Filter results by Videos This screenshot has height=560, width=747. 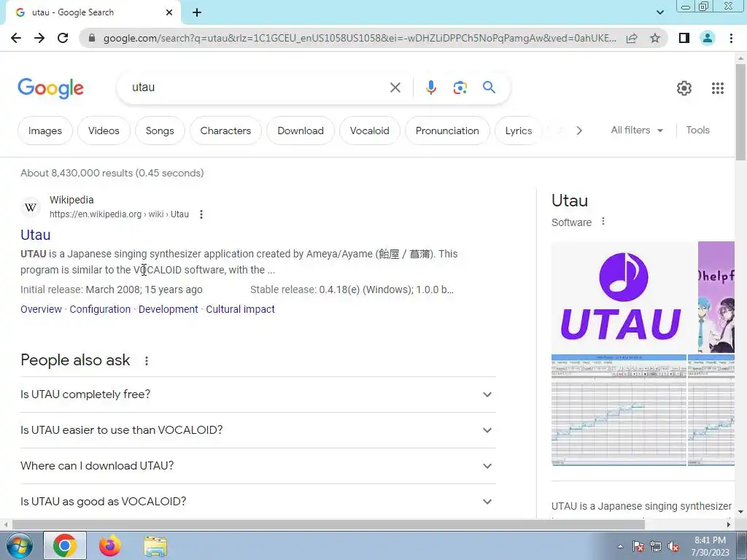(x=104, y=131)
